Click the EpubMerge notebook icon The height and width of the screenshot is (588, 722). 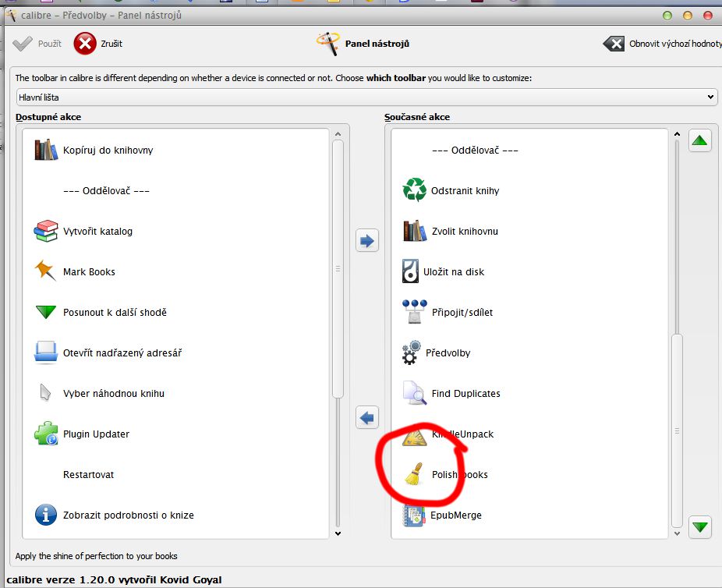pyautogui.click(x=413, y=515)
